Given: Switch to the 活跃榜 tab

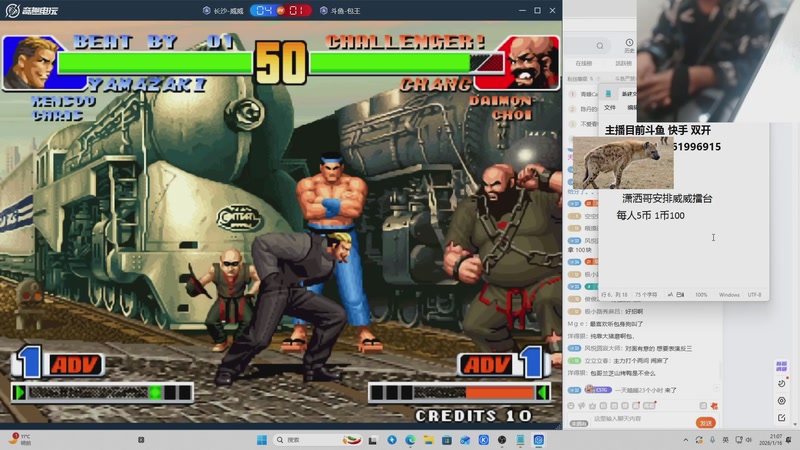Looking at the screenshot, I should click(x=623, y=63).
